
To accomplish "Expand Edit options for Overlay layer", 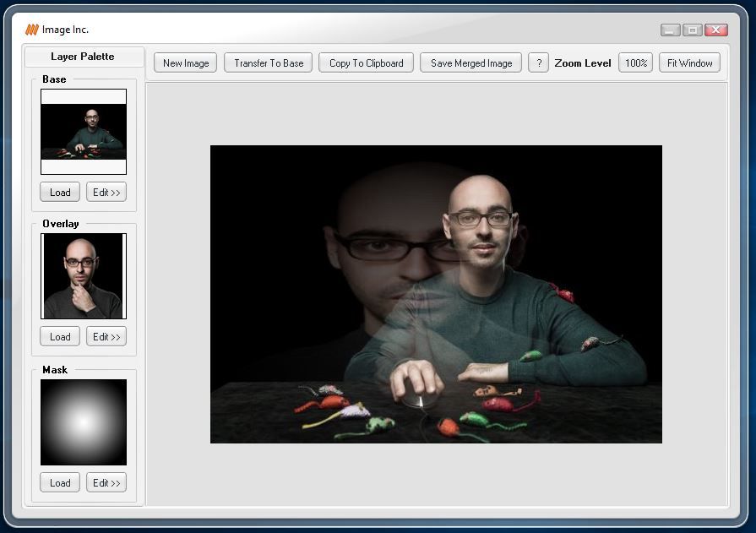I will click(106, 337).
